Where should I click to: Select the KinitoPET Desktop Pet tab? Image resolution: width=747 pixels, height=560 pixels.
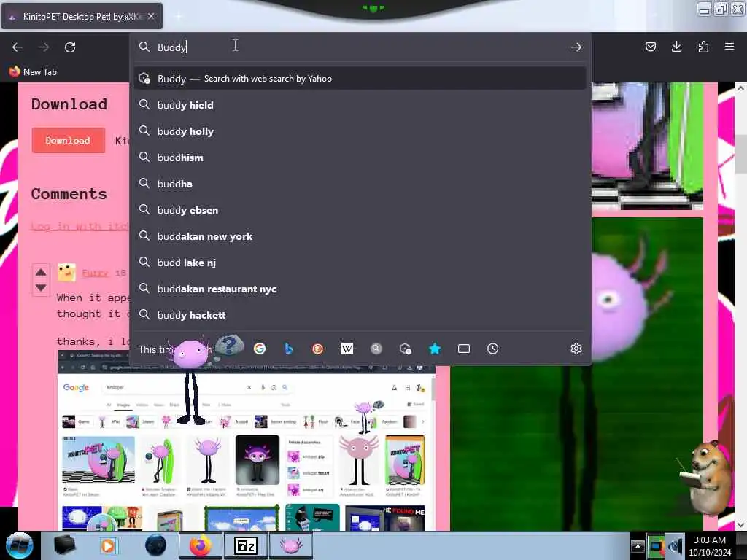(x=82, y=16)
